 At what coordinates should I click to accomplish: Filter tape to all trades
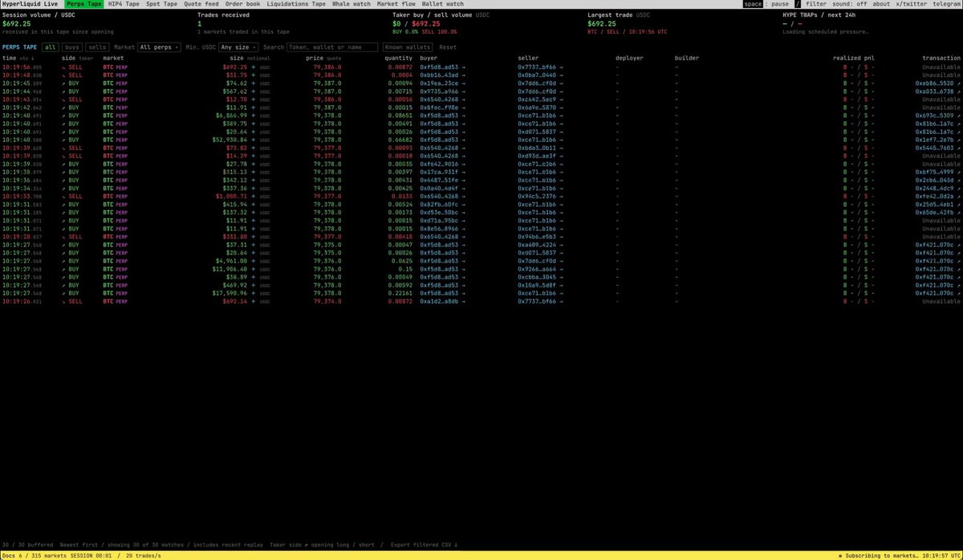click(51, 47)
